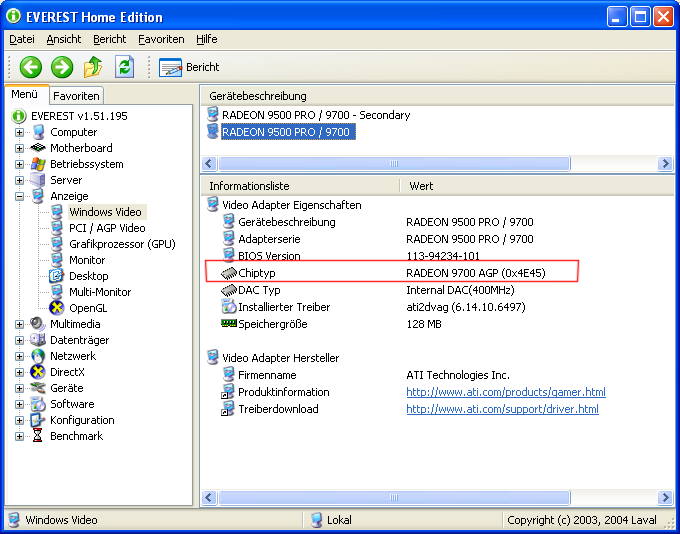680x534 pixels.
Task: Click the Motherboard chip icon
Action: coord(38,148)
